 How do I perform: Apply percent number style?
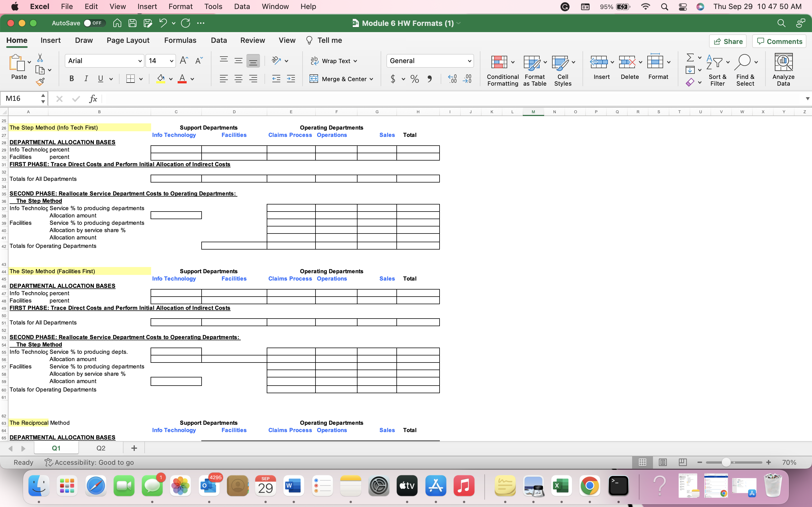(414, 79)
